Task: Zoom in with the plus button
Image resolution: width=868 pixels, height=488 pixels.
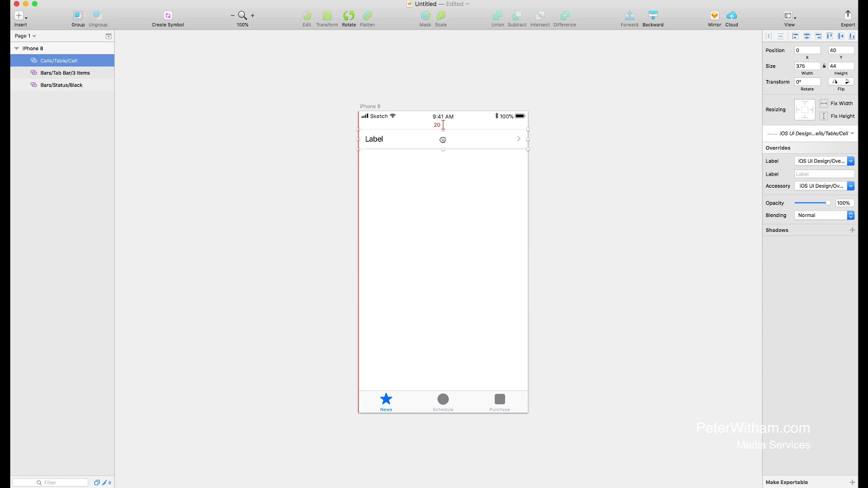Action: tap(253, 15)
